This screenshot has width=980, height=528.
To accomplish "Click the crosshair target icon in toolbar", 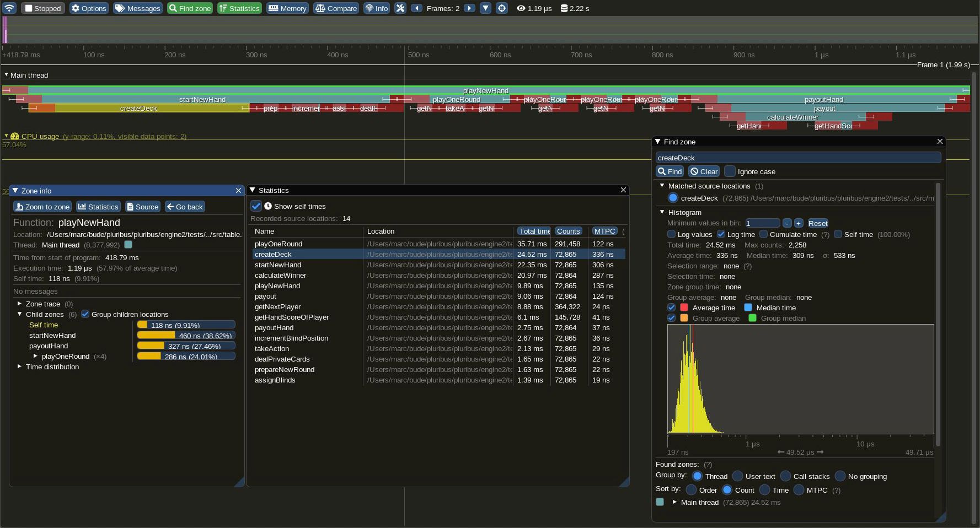I will 501,8.
